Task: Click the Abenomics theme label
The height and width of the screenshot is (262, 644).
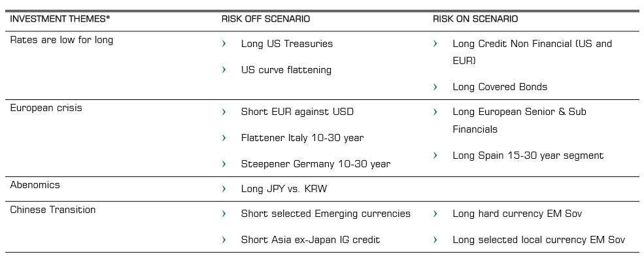Action: pyautogui.click(x=35, y=185)
